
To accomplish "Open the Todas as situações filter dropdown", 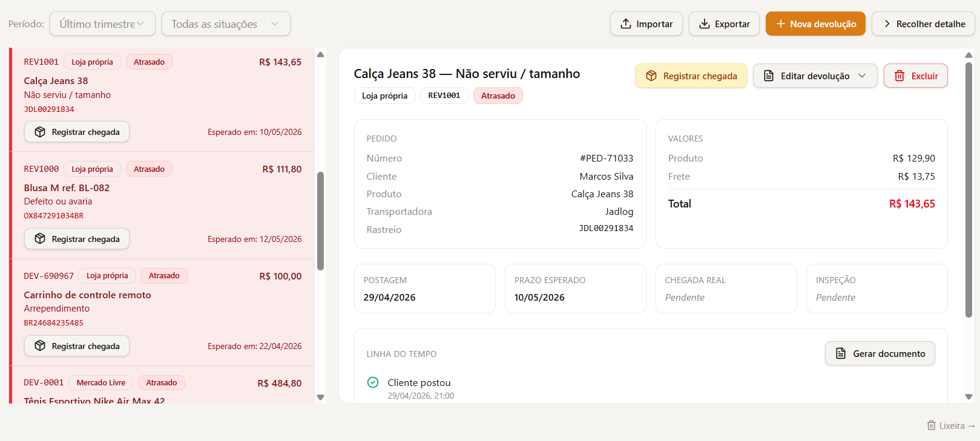I will pos(226,24).
